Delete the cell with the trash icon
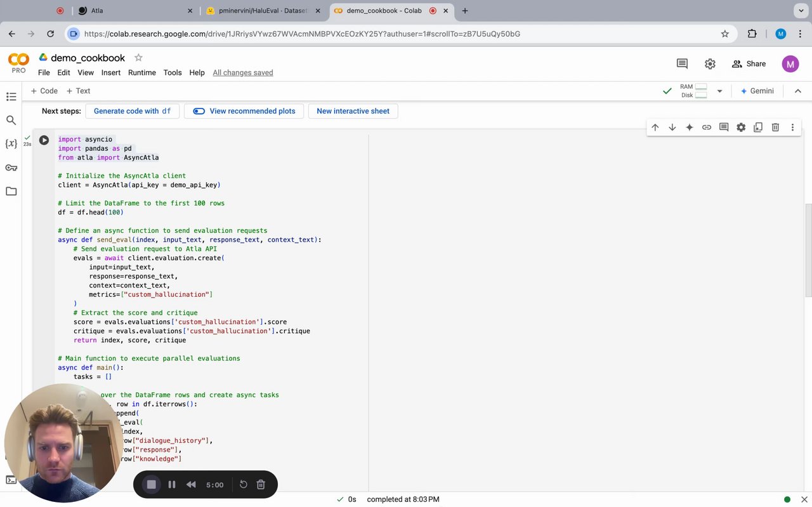 [x=775, y=128]
